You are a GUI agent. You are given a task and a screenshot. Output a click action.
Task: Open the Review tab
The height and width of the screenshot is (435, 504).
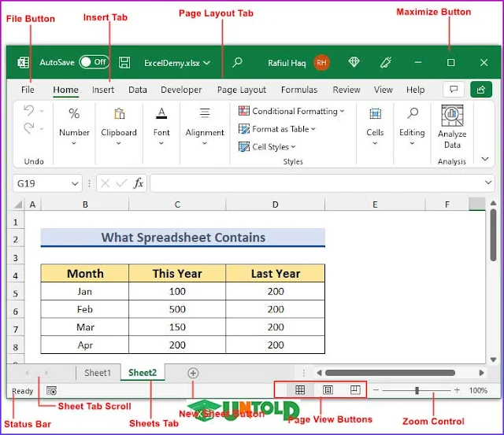click(346, 90)
